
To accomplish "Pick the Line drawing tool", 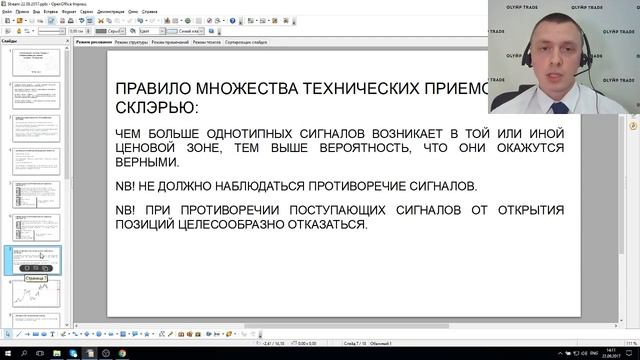I will coord(18,334).
